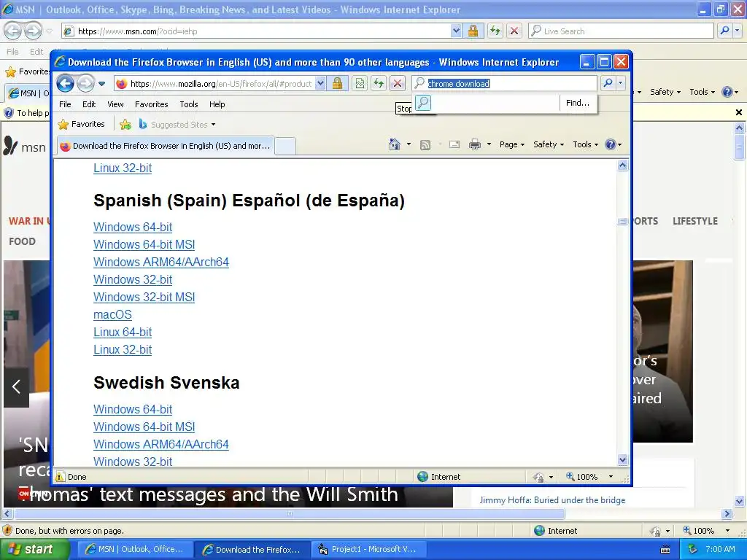
Task: Click the mozilla.org address field
Action: (220, 84)
